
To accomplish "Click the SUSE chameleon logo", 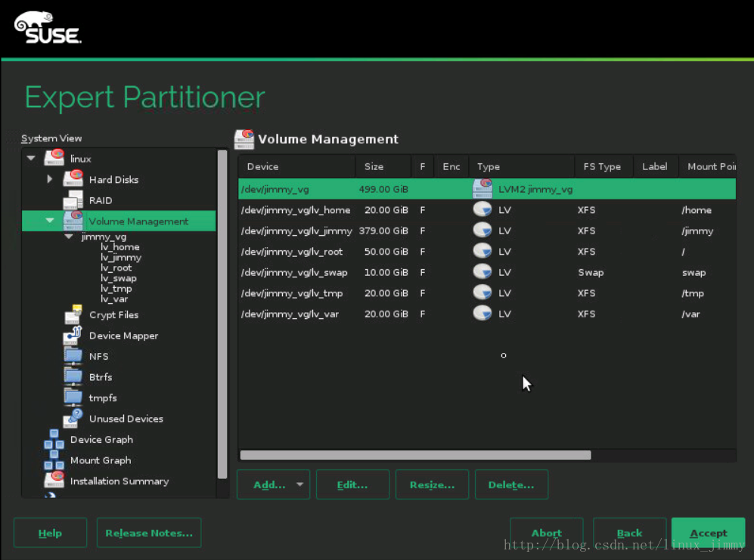I will click(48, 27).
